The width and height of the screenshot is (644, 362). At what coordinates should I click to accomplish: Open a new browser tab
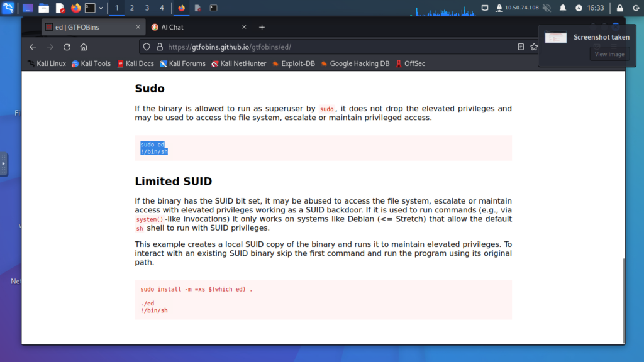point(262,27)
